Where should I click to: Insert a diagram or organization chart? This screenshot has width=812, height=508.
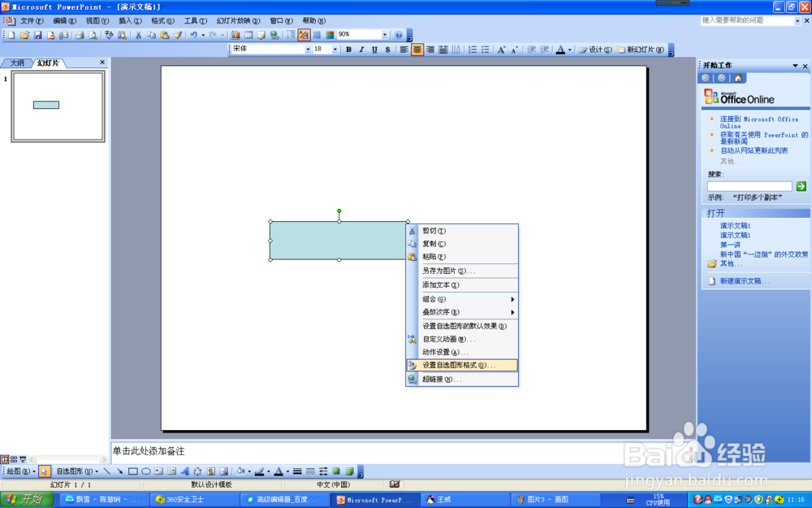(197, 471)
